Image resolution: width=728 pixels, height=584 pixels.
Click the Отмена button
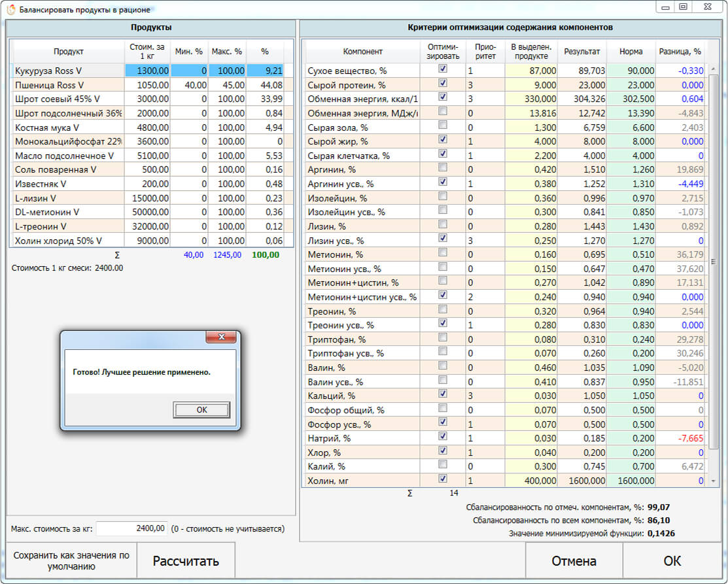click(574, 561)
